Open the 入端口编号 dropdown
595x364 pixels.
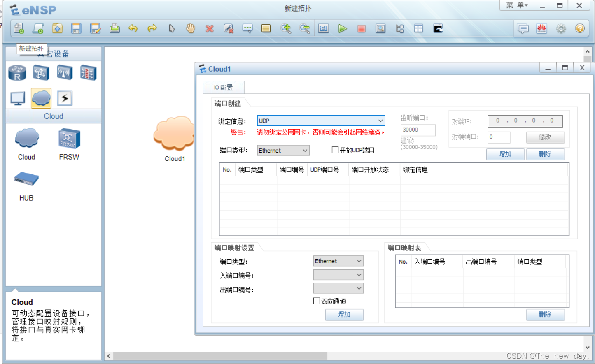point(338,275)
